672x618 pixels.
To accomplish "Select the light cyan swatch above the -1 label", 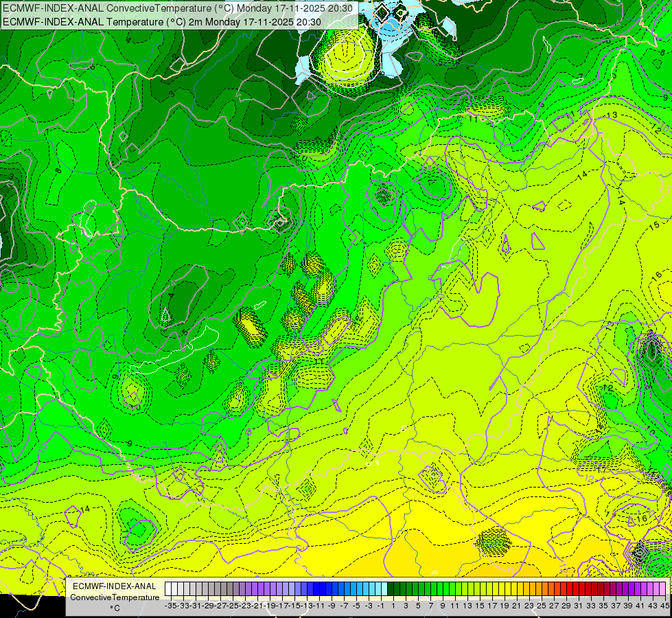I will (384, 588).
